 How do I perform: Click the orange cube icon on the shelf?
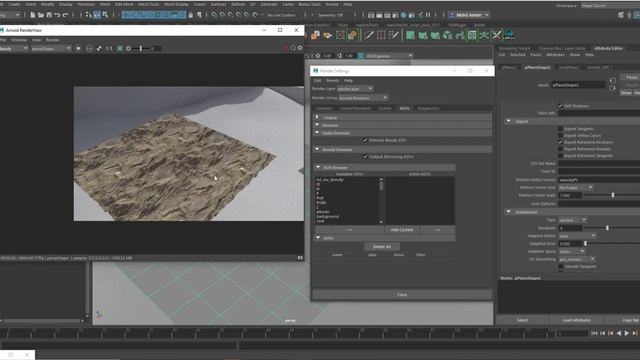point(315,36)
